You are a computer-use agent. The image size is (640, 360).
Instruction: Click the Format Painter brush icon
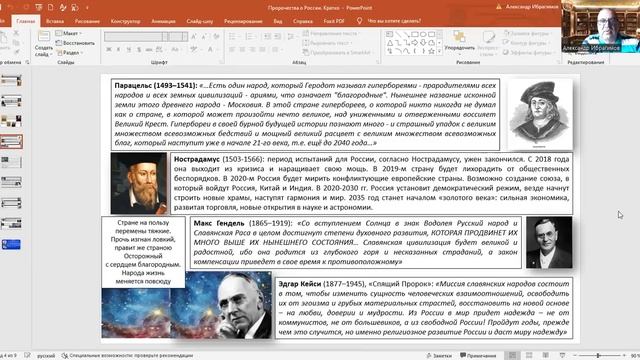[x=16, y=52]
